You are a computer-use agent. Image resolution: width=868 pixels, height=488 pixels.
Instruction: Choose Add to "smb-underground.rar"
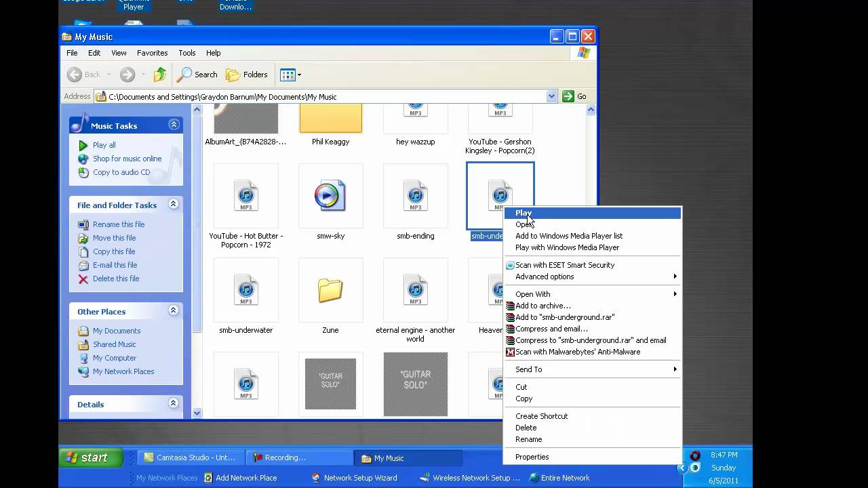[x=592, y=317]
